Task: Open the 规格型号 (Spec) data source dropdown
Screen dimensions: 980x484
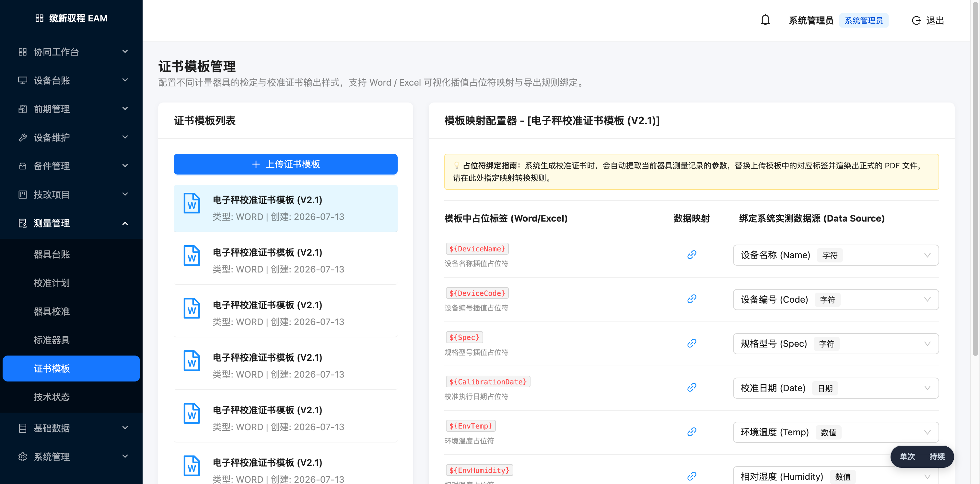Action: point(835,344)
